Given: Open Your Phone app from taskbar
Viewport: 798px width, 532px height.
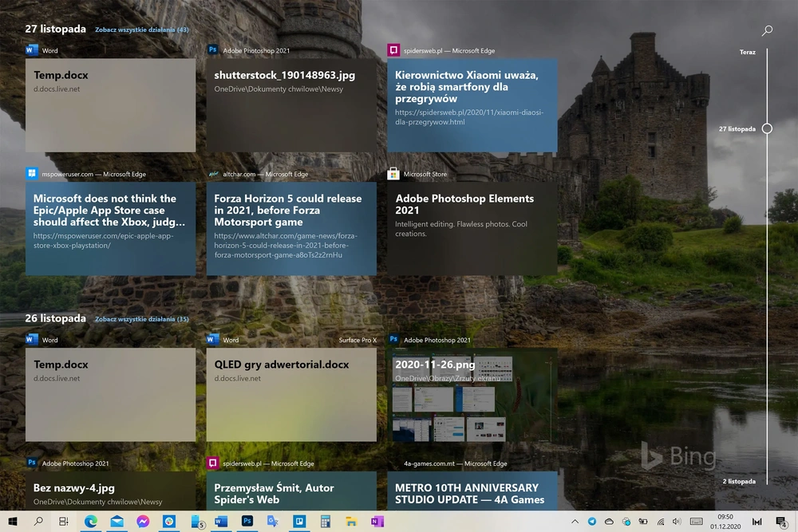Looking at the screenshot, I should click(x=197, y=522).
